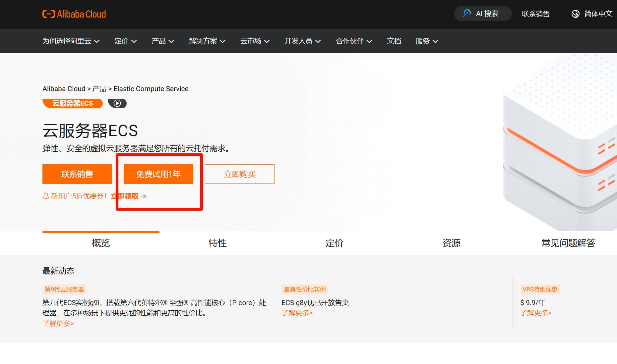Click the orange 联系销售 button
Image resolution: width=617 pixels, height=364 pixels.
click(x=77, y=174)
